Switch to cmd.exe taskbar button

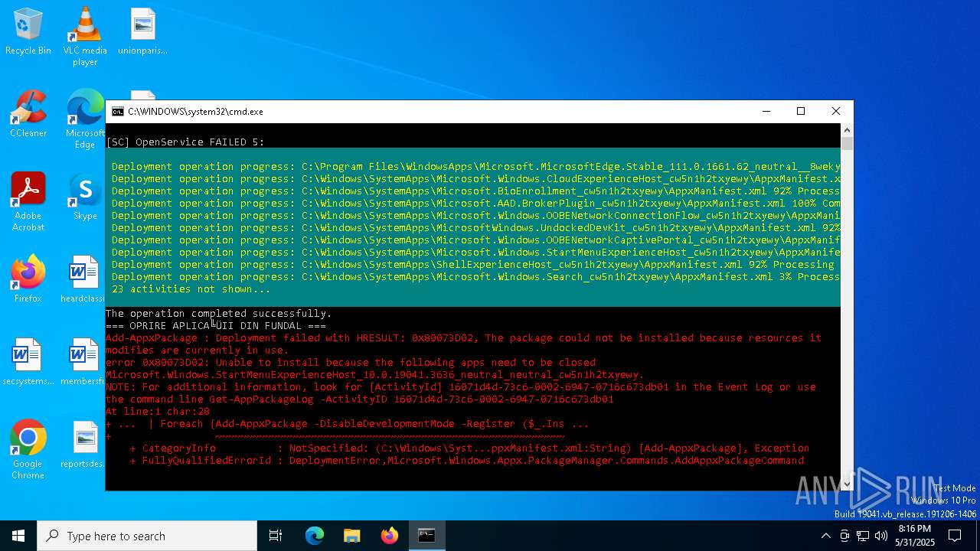pos(426,536)
